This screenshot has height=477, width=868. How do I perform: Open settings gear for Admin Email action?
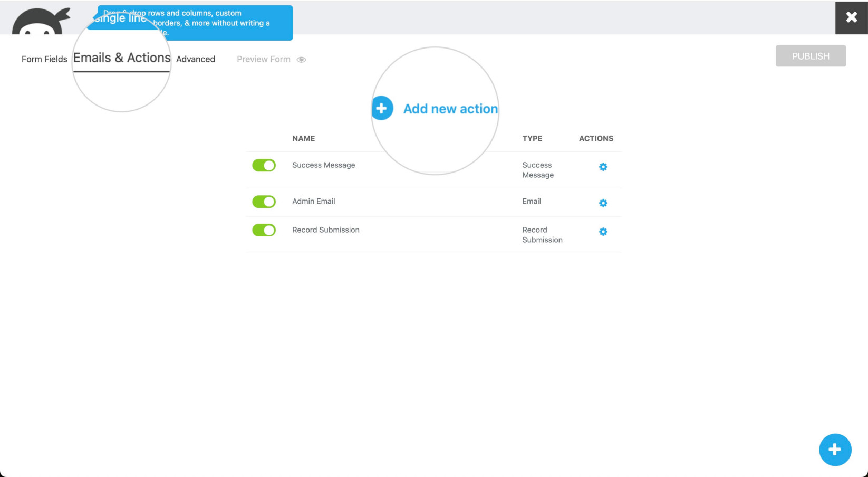pos(603,203)
